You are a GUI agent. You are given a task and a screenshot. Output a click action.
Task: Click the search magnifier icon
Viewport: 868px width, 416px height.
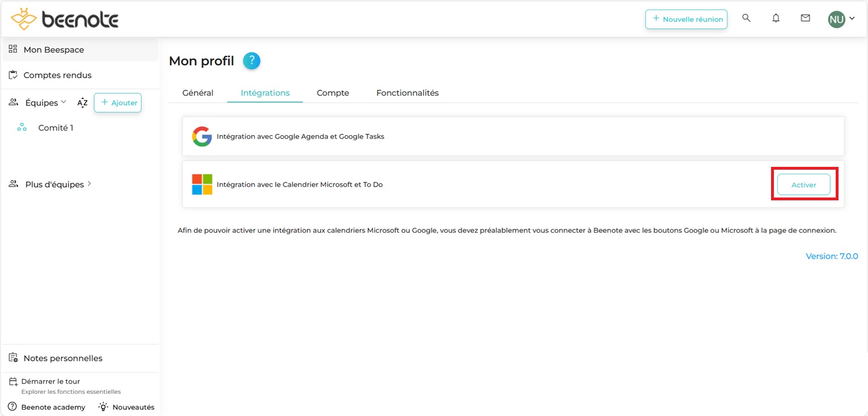[x=746, y=18]
